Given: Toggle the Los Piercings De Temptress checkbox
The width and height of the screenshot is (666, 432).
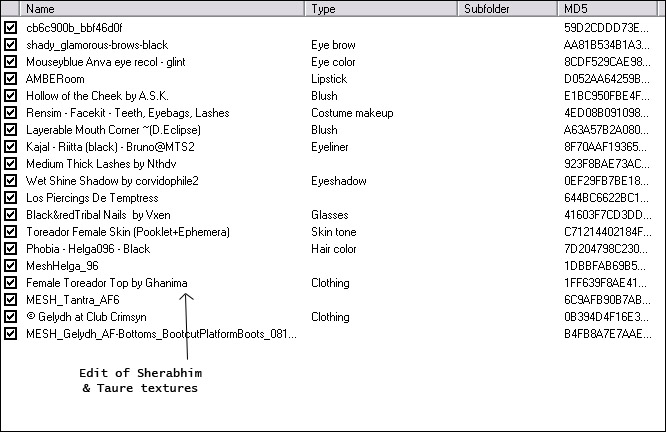Looking at the screenshot, I should 10,198.
